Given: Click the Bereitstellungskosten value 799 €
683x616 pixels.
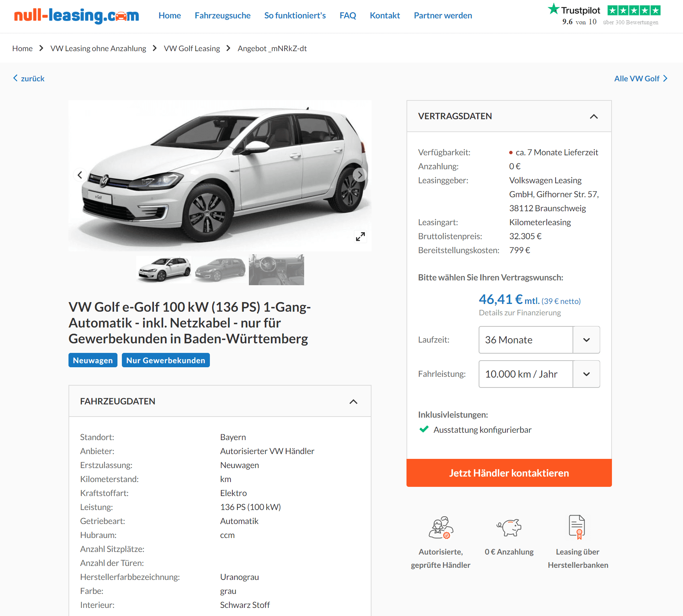Looking at the screenshot, I should pyautogui.click(x=520, y=250).
